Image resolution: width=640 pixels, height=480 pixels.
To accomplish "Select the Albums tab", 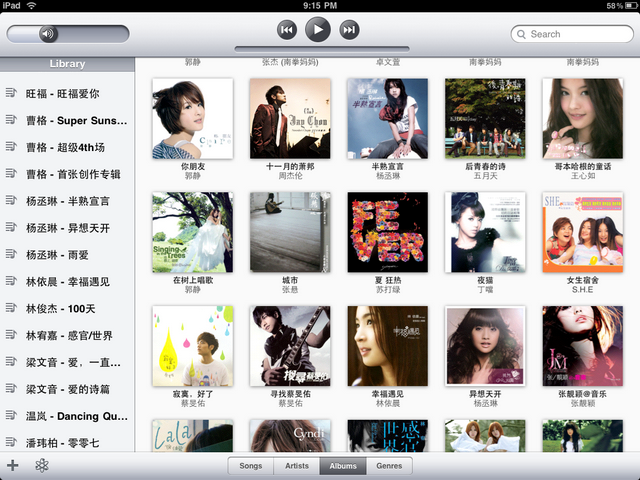I will tap(343, 466).
